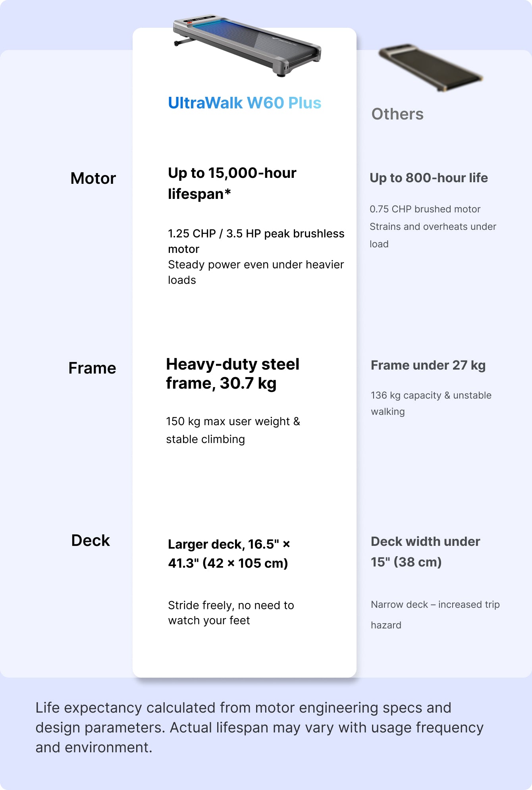Image resolution: width=532 pixels, height=790 pixels.
Task: Click the blurred Others treadmill image
Action: [430, 67]
